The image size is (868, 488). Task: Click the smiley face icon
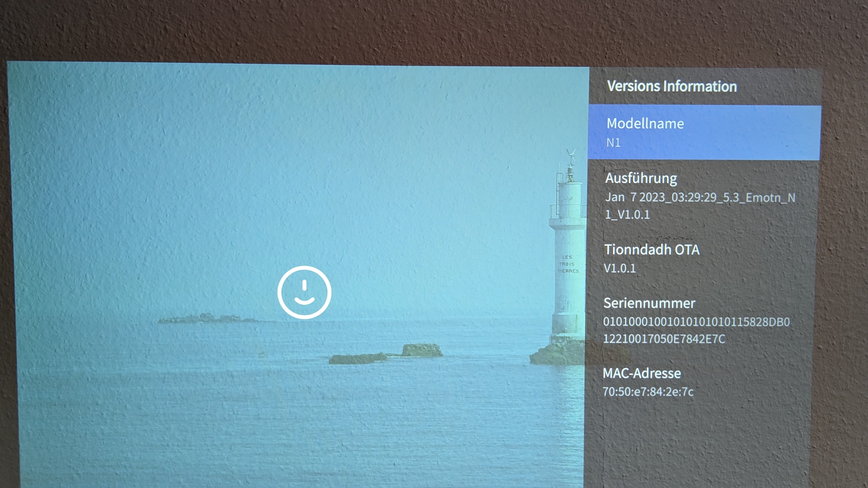pos(304,292)
